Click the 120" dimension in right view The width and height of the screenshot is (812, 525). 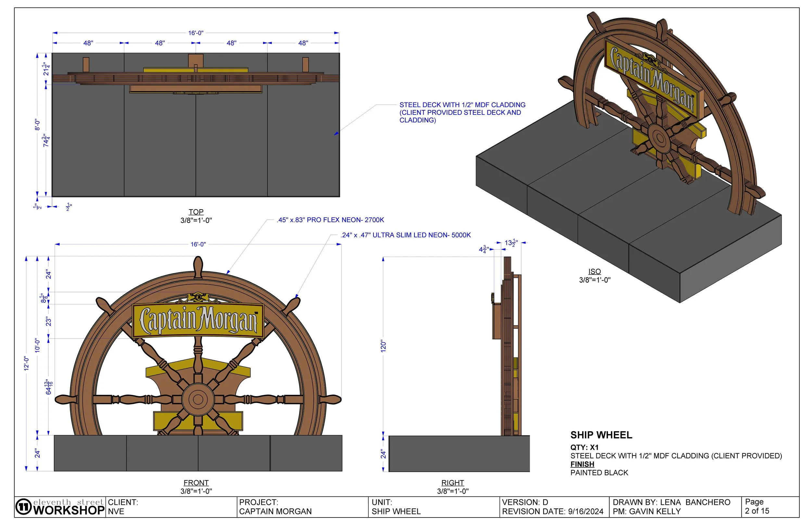[x=384, y=346]
